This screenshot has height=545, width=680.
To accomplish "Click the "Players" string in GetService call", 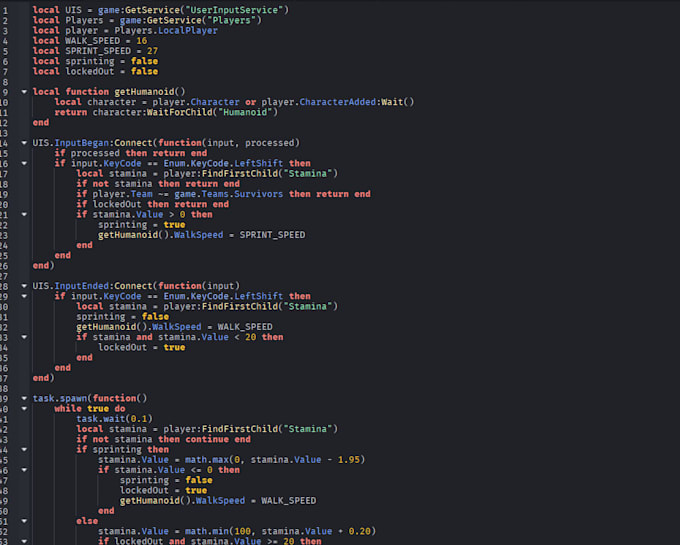I will point(231,20).
